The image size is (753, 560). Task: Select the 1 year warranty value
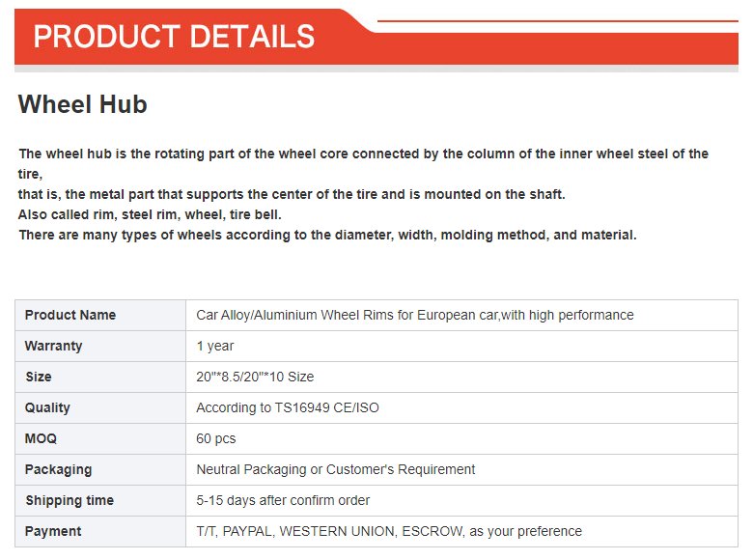tap(215, 346)
